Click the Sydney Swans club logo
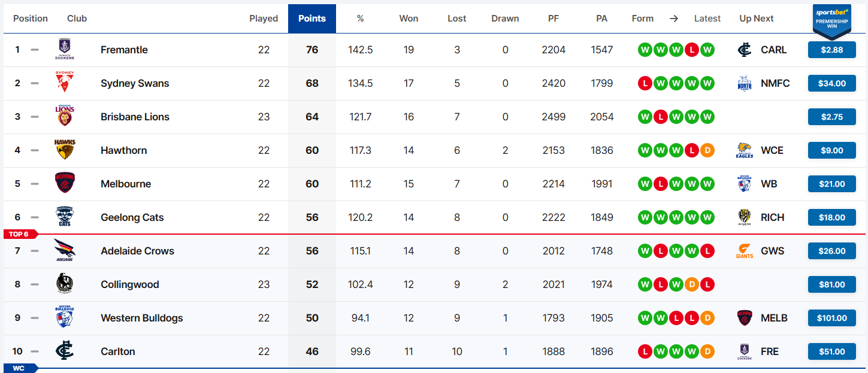Viewport: 868px width, 373px height. click(x=65, y=83)
